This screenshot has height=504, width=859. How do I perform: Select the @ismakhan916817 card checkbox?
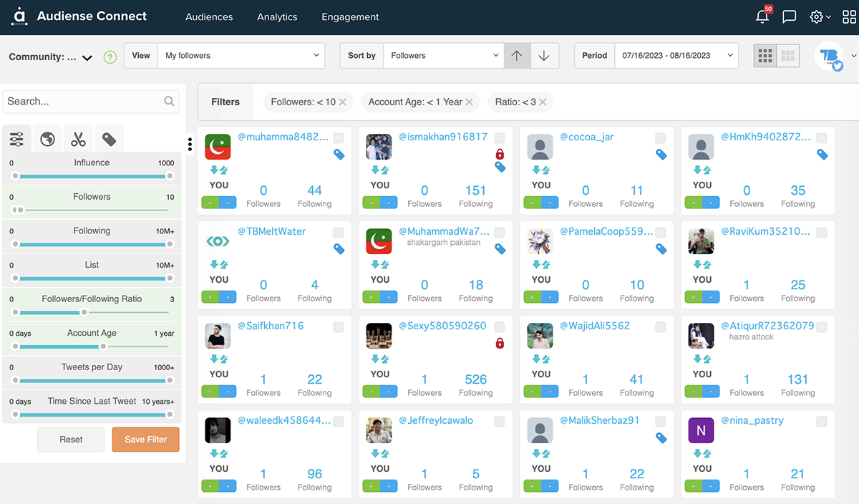click(500, 137)
